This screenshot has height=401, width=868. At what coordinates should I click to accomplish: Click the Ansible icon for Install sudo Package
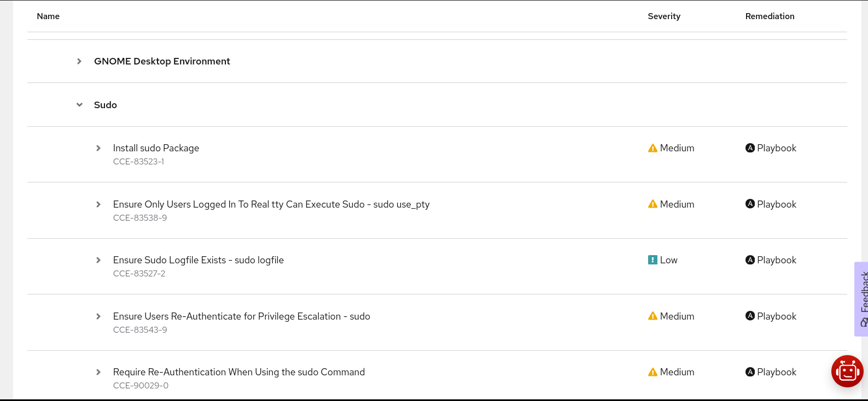click(x=750, y=148)
